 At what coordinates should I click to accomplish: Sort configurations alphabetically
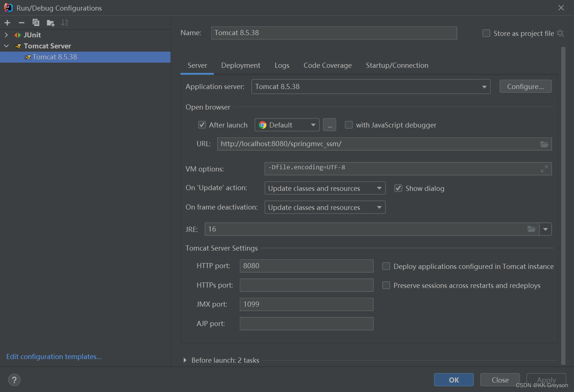65,23
